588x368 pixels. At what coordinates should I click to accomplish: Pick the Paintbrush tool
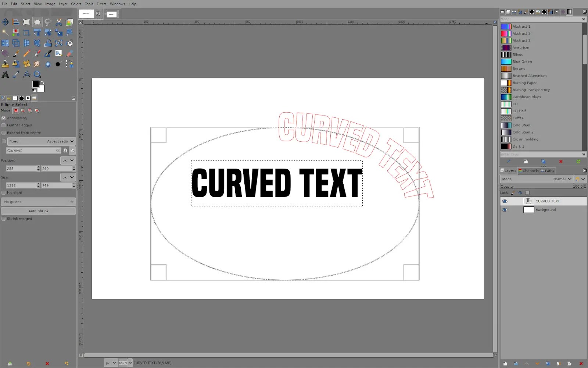16,53
